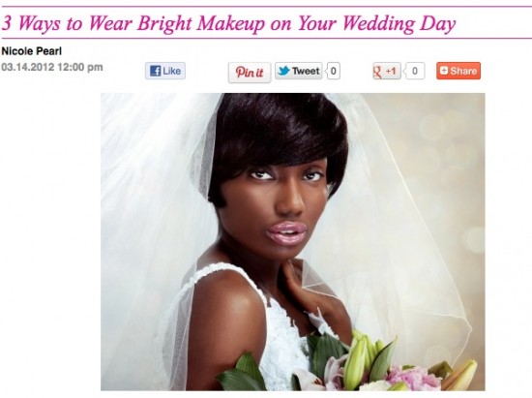This screenshot has height=398, width=532.
Task: Like the article on Facebook
Action: pos(165,71)
